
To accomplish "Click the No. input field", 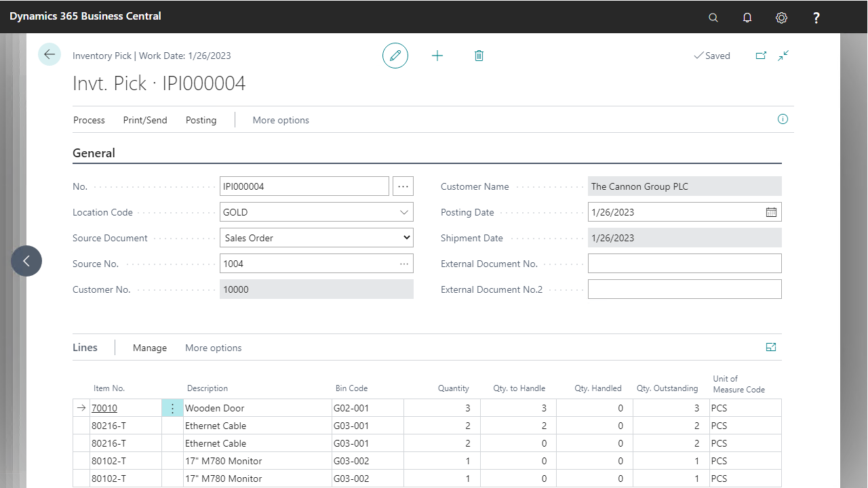I will (304, 186).
